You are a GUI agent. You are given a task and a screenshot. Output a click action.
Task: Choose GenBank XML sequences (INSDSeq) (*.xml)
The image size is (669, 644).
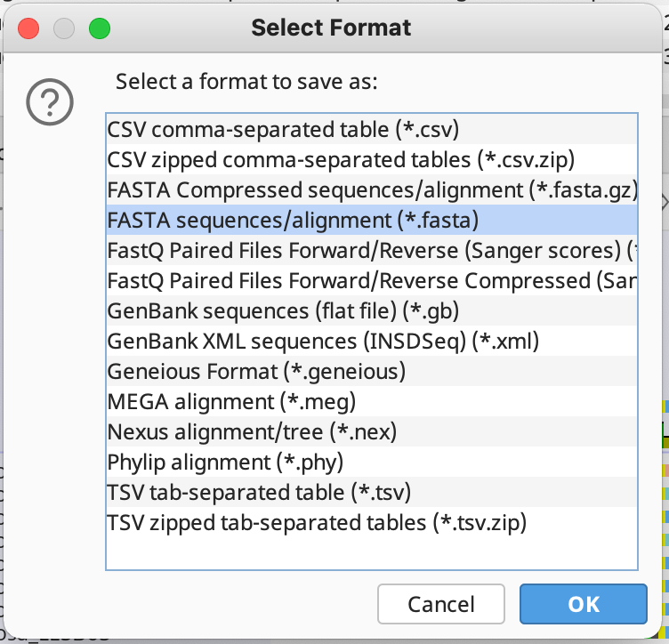click(372, 342)
